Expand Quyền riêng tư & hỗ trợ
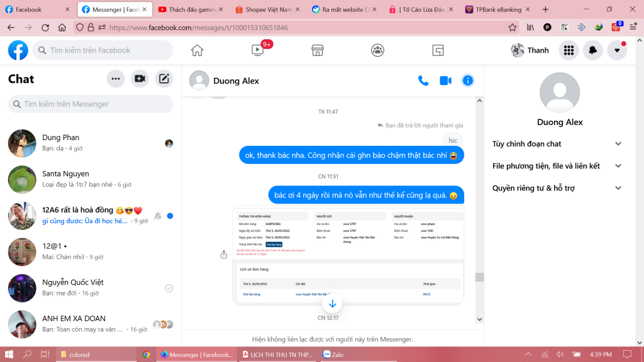Screen dimensions: 644x362 618,188
